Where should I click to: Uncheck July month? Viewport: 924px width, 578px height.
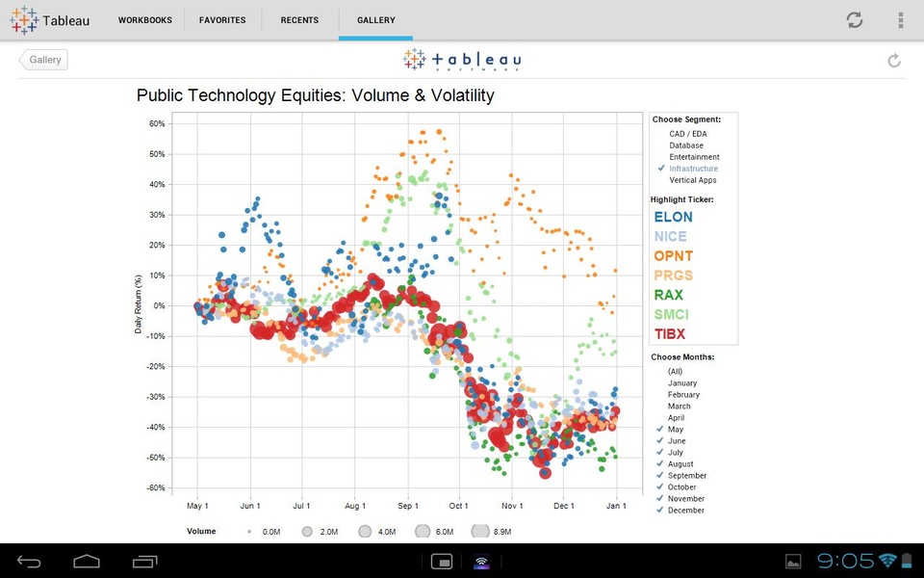point(676,453)
